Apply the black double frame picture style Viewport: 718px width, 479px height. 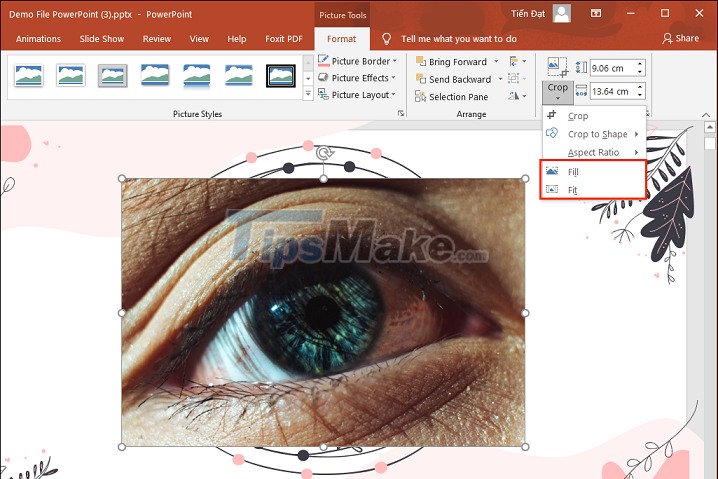281,76
